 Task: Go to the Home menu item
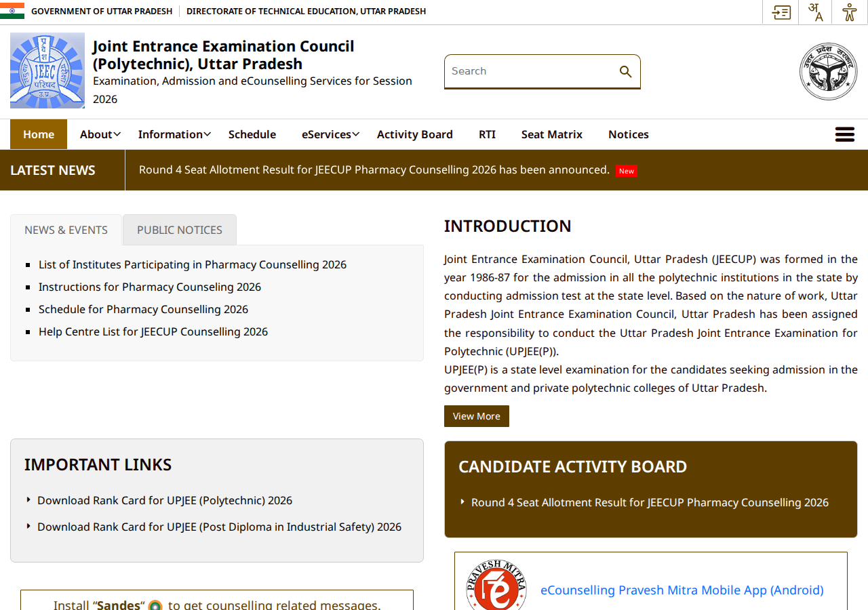pyautogui.click(x=39, y=134)
